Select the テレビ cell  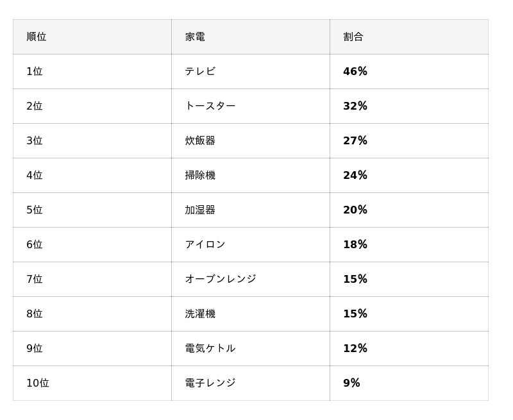pos(200,72)
